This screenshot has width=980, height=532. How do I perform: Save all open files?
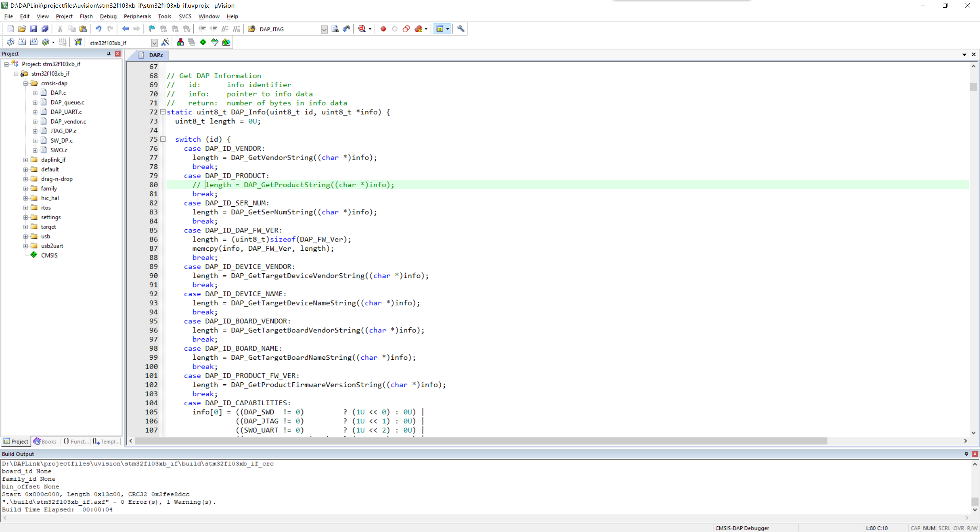(x=45, y=29)
